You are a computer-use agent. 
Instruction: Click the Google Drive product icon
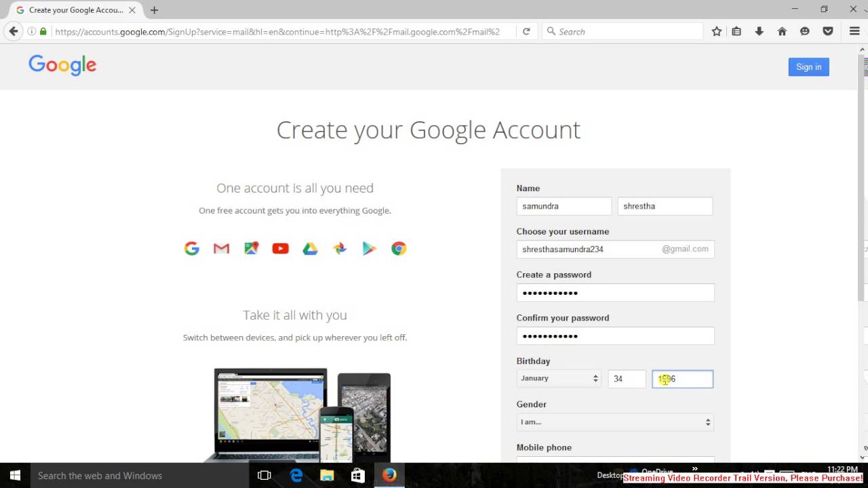coord(310,249)
